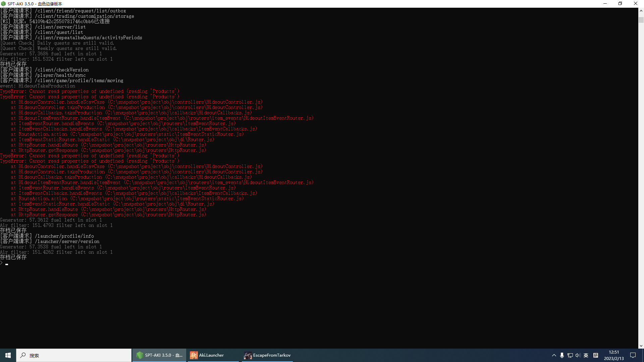Click the console scrollbar thumb
Viewport: 644px width, 362px height.
pyautogui.click(x=641, y=20)
